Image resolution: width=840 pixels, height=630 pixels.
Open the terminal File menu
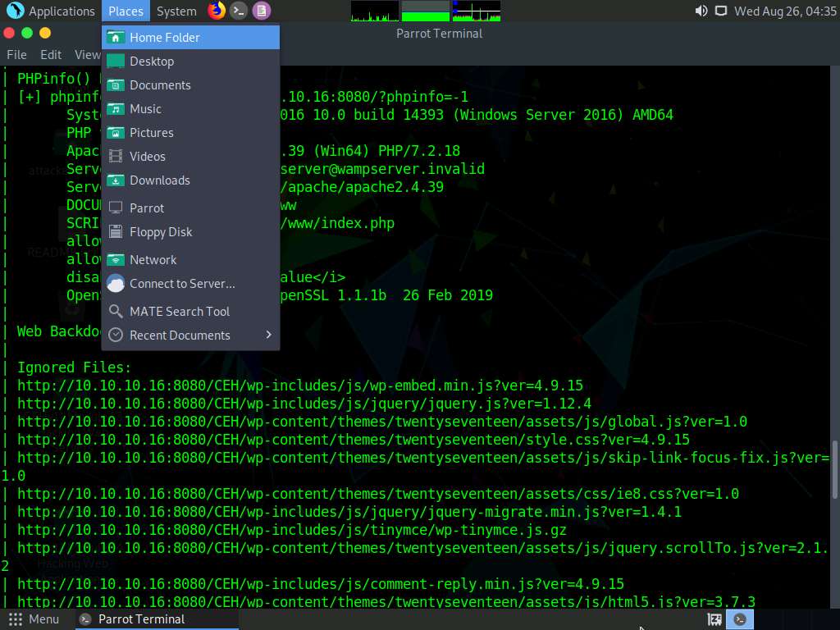coord(16,55)
